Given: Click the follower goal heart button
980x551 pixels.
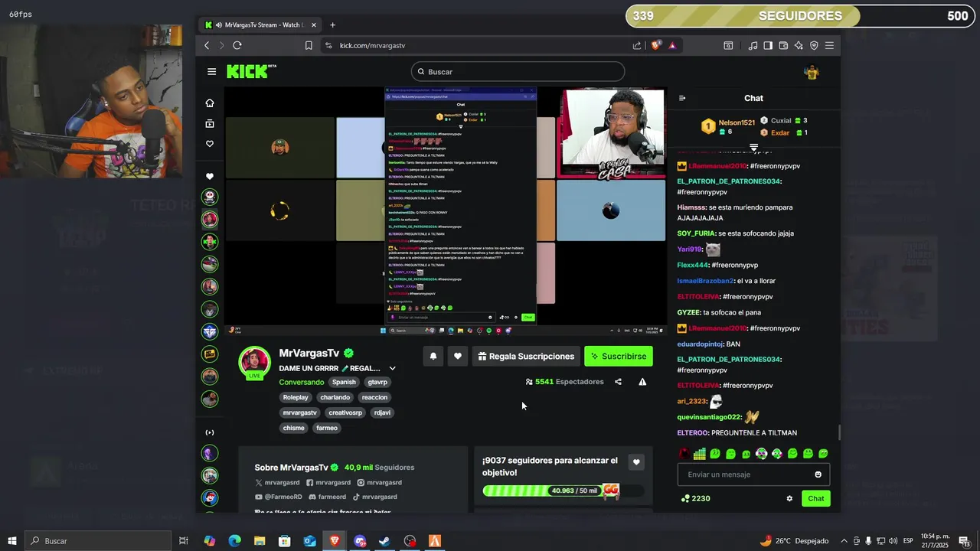Looking at the screenshot, I should coord(636,462).
